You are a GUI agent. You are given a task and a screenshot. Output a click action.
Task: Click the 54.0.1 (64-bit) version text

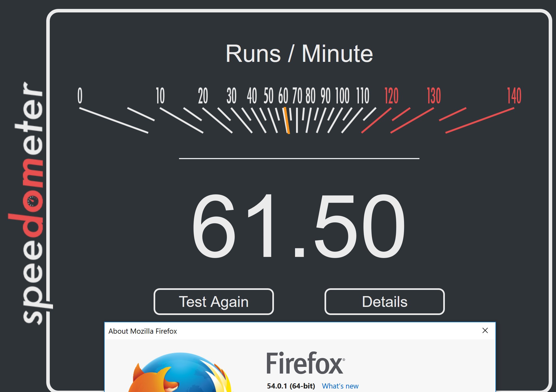click(x=291, y=386)
